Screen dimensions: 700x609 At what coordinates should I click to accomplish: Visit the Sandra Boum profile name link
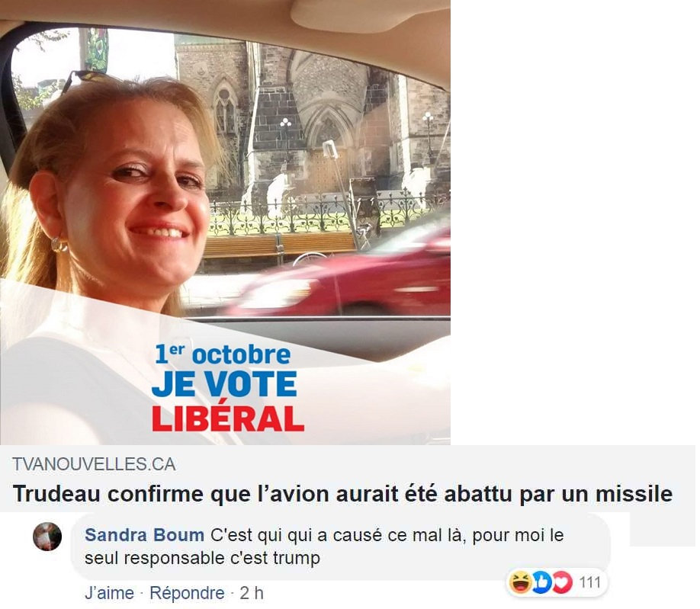(x=144, y=534)
